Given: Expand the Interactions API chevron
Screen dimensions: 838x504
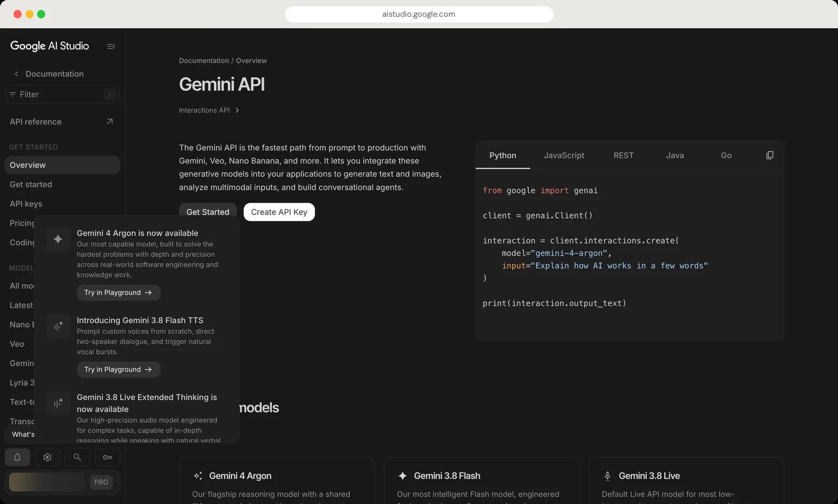Looking at the screenshot, I should pyautogui.click(x=237, y=110).
